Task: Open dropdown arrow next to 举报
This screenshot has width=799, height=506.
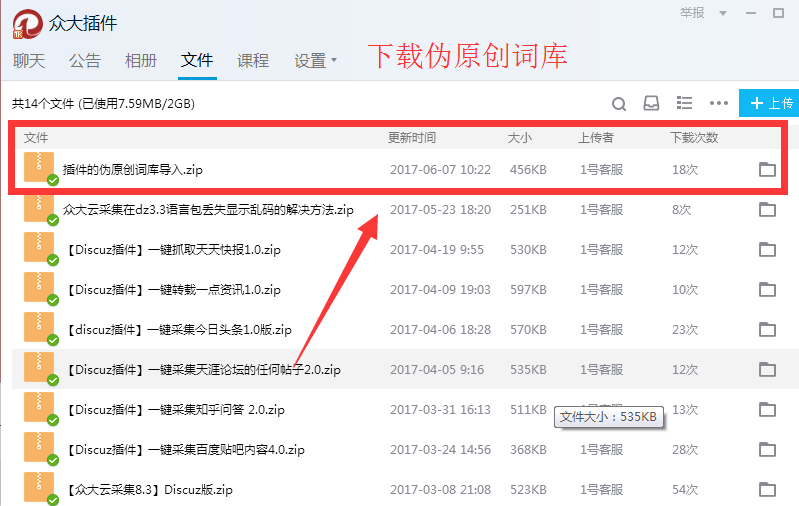Action: [723, 13]
